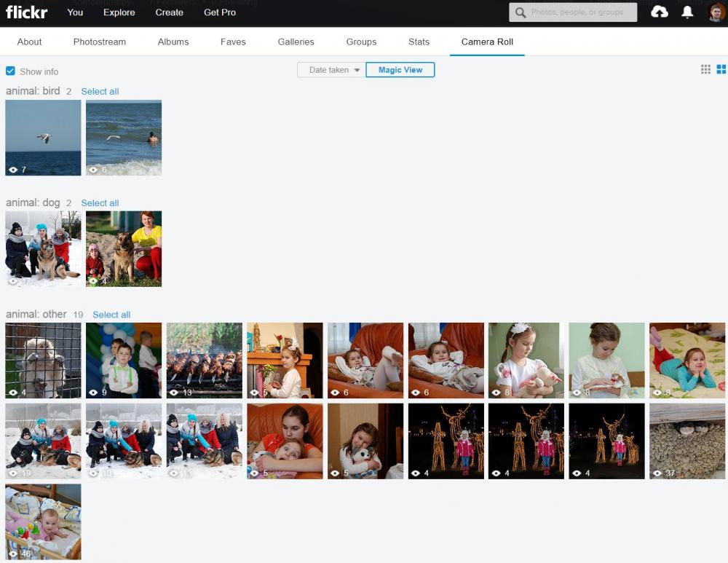Select all in animal: bird group

tap(100, 92)
